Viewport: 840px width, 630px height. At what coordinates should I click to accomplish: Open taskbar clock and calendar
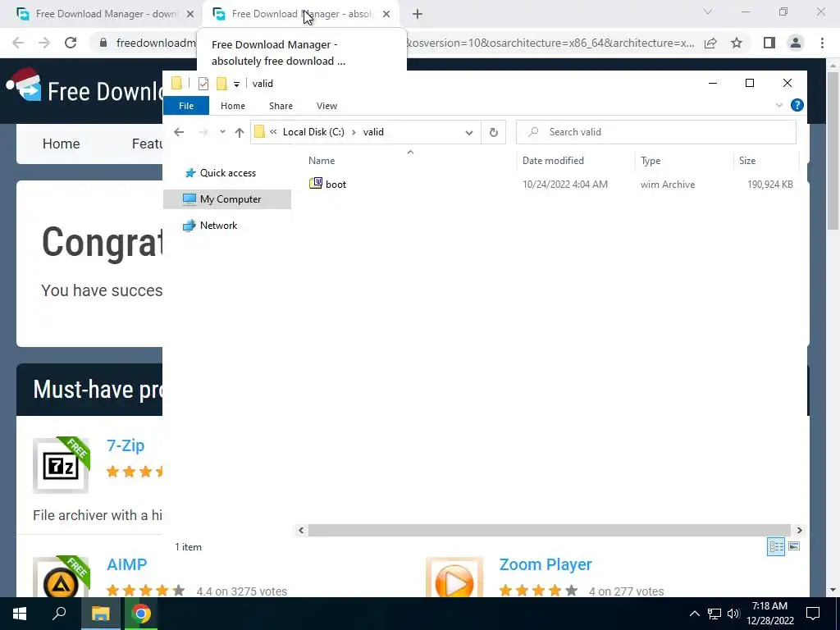(x=769, y=614)
